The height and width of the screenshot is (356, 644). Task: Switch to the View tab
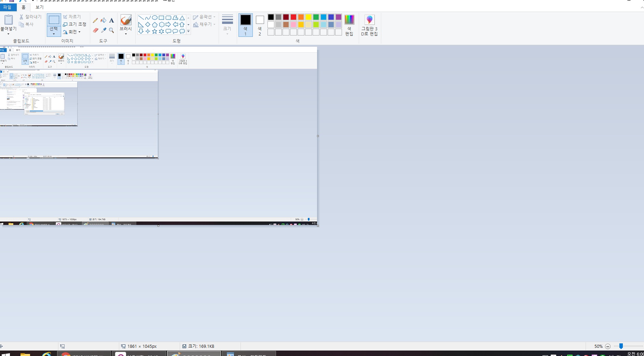pos(40,7)
